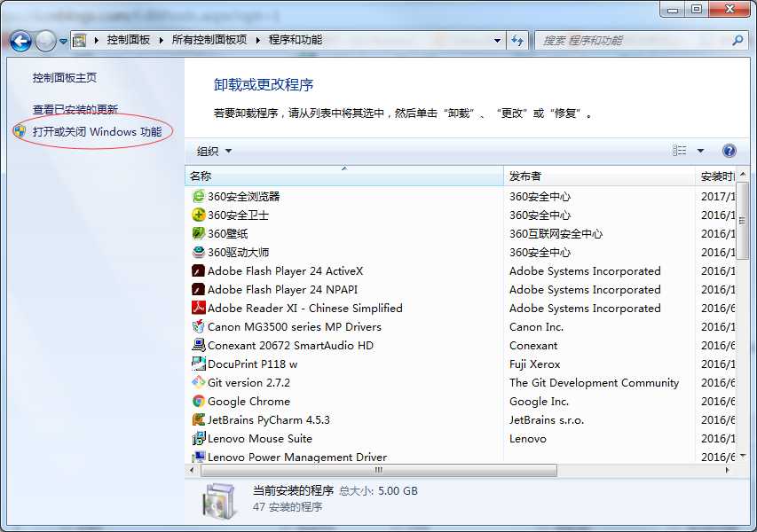Image resolution: width=757 pixels, height=532 pixels.
Task: Open the recent pages dropdown arrow
Action: [x=63, y=42]
